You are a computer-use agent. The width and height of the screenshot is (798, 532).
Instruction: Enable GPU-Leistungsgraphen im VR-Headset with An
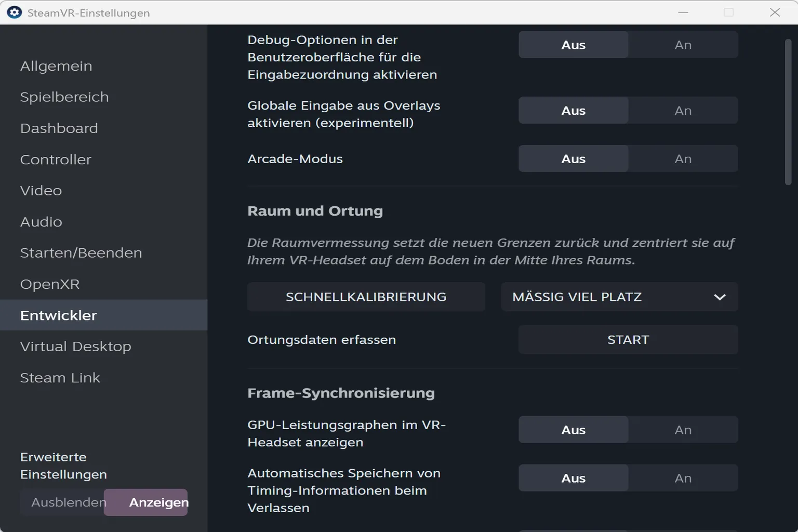[683, 430]
